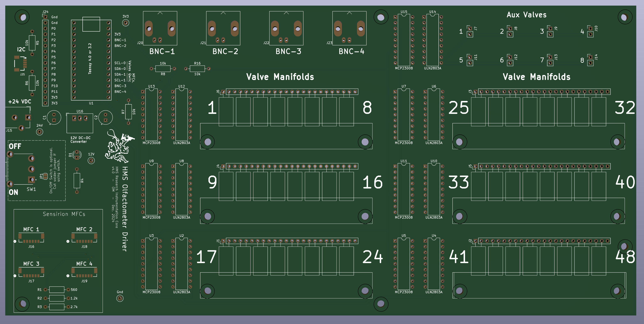This screenshot has width=644, height=324.
Task: Click the dragon logo silkscreen graphic
Action: point(120,146)
